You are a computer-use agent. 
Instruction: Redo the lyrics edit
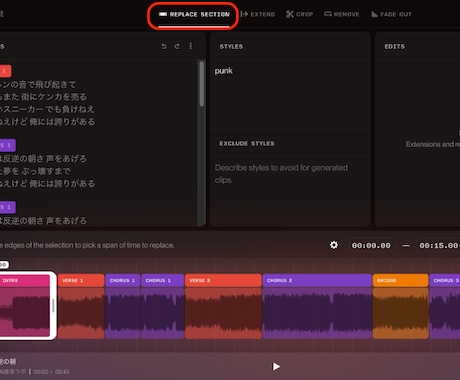point(177,46)
